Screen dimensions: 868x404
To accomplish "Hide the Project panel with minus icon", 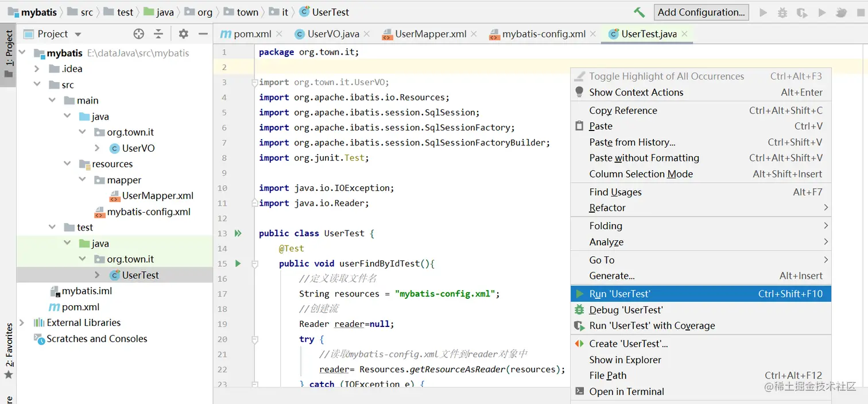I will (203, 34).
